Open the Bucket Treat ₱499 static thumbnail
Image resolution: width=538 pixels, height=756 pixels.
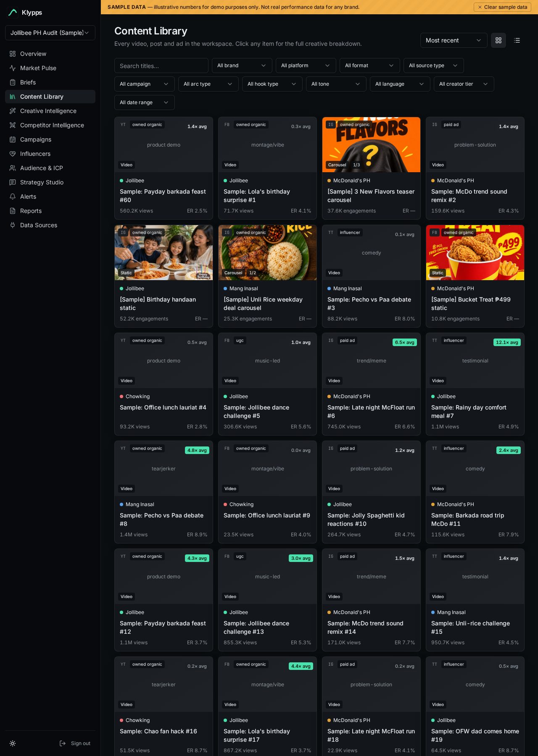475,252
